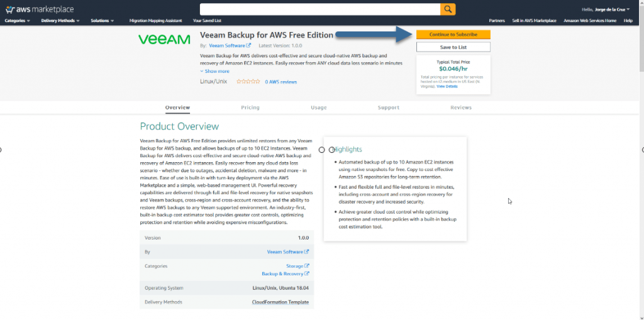Go to Amazon Web Services Home

click(590, 21)
